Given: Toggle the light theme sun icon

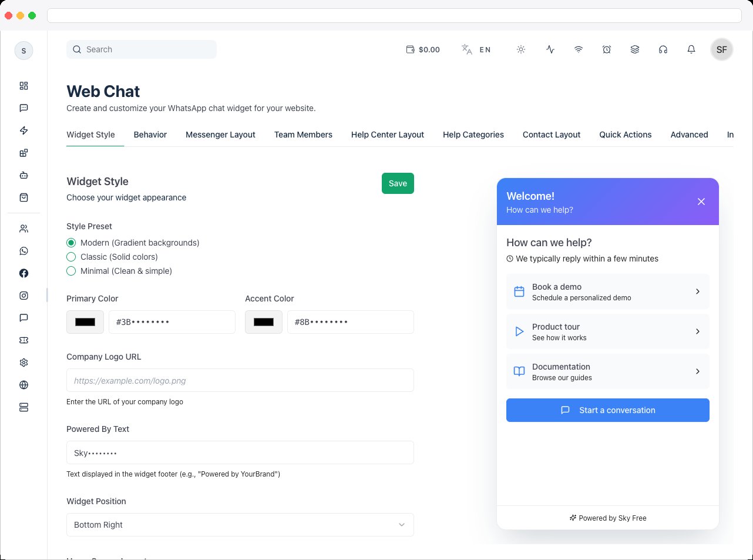Looking at the screenshot, I should (521, 49).
